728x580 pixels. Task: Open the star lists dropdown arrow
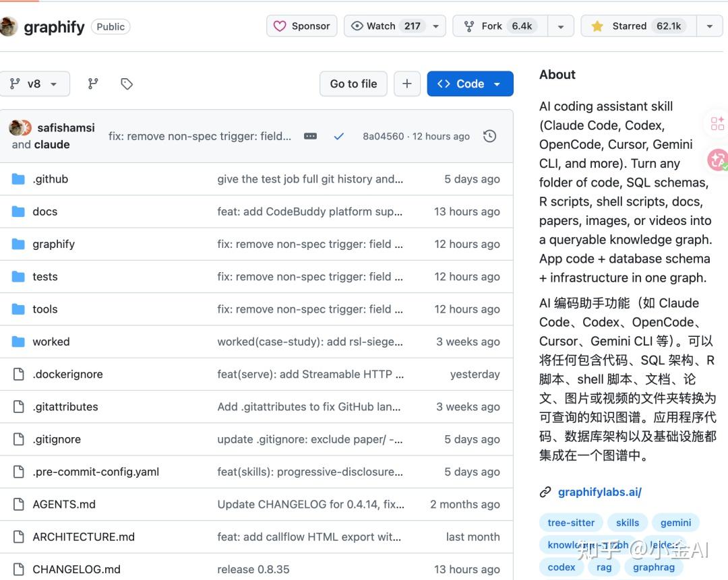pos(709,26)
